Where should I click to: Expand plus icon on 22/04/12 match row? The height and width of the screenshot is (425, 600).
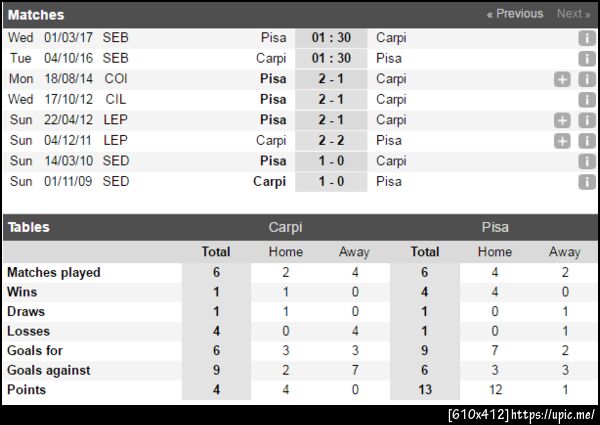point(562,120)
